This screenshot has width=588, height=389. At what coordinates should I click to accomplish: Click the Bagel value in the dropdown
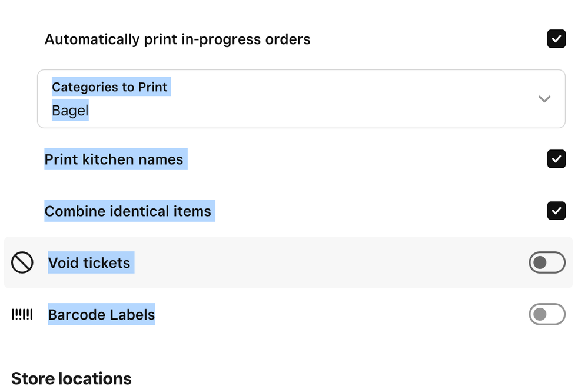(x=70, y=111)
